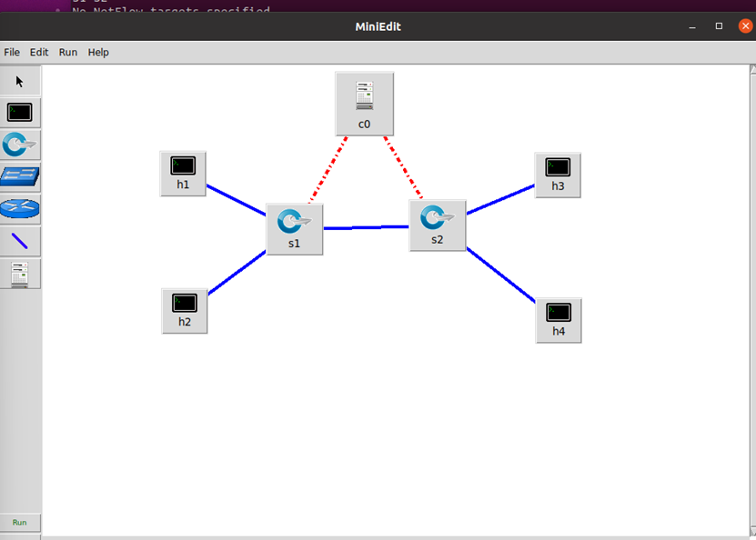Click the c0 controller node
This screenshot has height=540, width=756.
[x=365, y=104]
